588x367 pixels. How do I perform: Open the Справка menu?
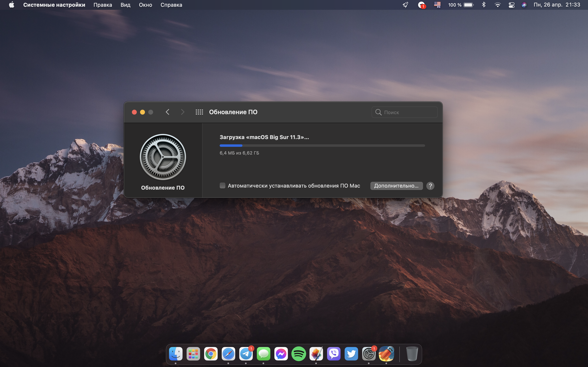click(x=171, y=5)
